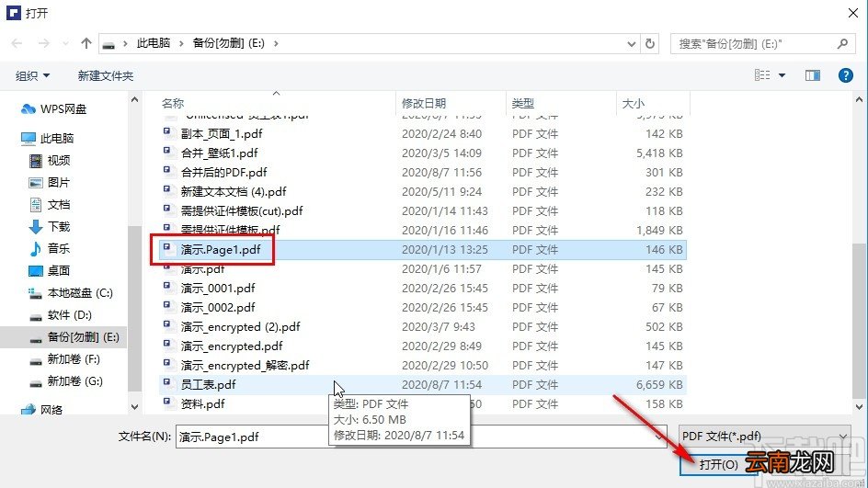Select file 合并_壁纸1.pdf
Image resolution: width=868 pixels, height=488 pixels.
(219, 153)
